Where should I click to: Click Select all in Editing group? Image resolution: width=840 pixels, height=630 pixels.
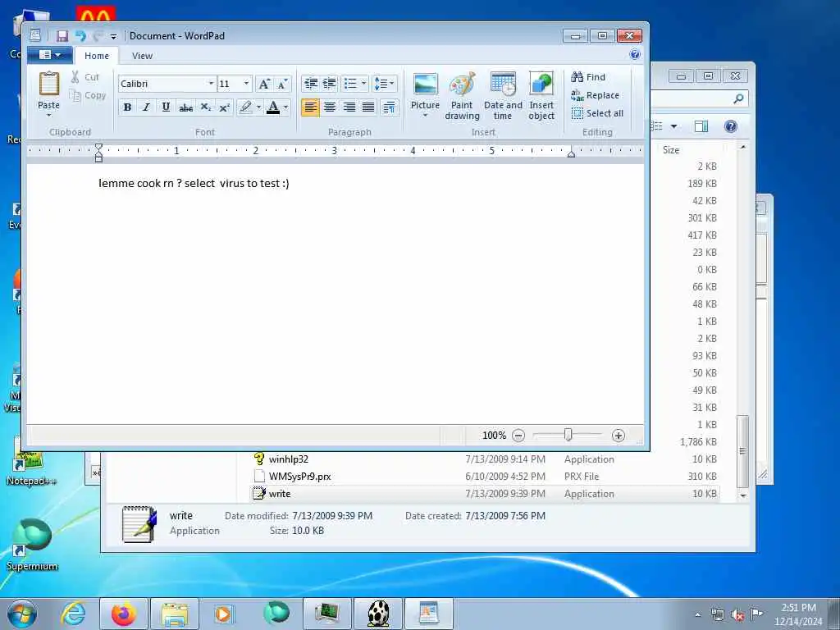[x=597, y=113]
